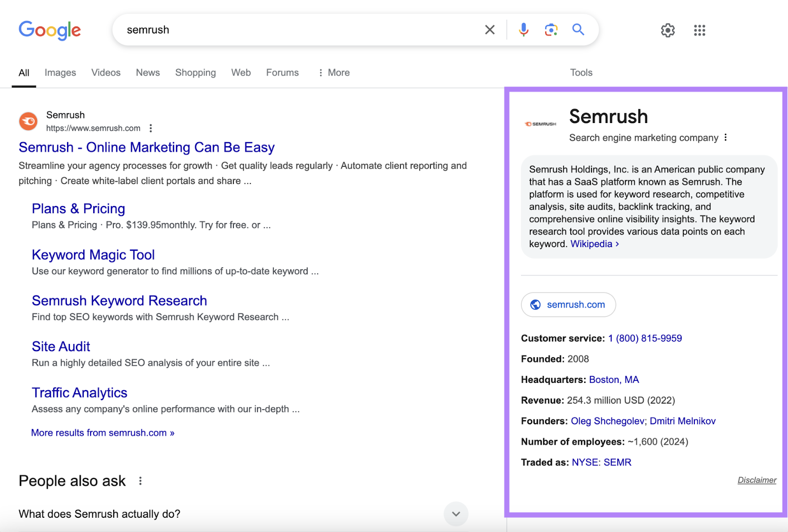Click Semrush favicon in first result

pos(29,121)
